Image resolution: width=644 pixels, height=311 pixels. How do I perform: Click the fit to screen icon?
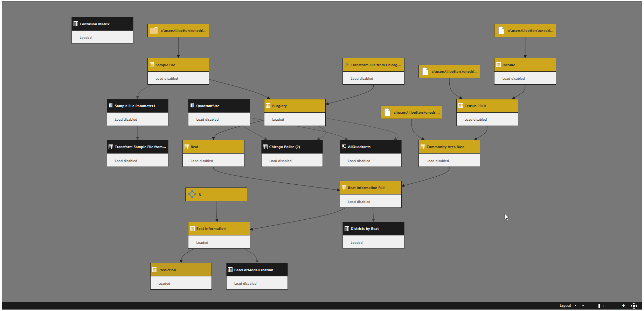coord(634,305)
